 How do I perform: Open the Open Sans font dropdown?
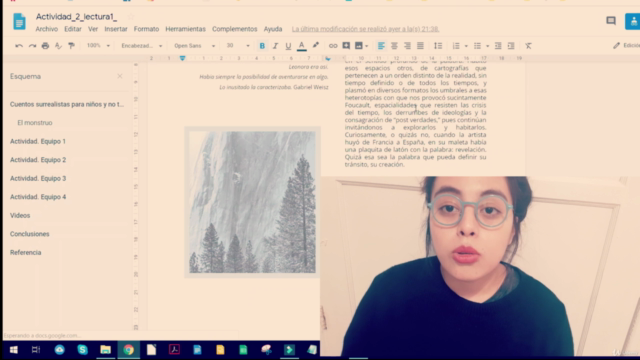[x=194, y=46]
